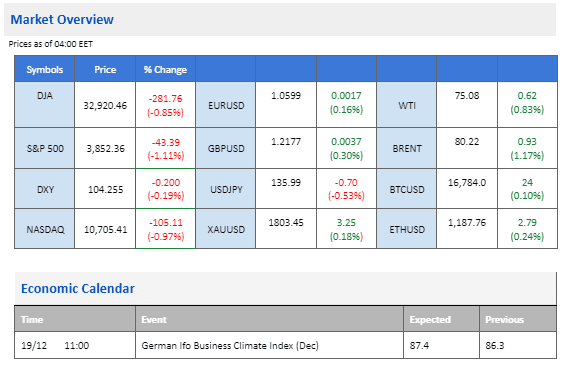Select the GBPUSD symbol cell
Viewport: 571px width, 375px height.
click(226, 148)
